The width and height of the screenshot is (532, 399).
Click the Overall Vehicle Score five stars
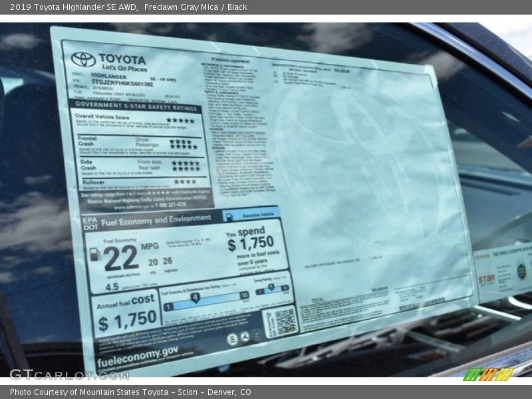point(180,120)
